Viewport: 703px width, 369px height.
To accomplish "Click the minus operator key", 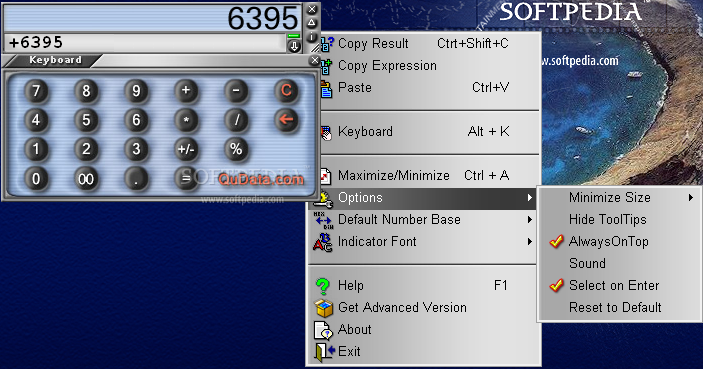I will pyautogui.click(x=236, y=91).
